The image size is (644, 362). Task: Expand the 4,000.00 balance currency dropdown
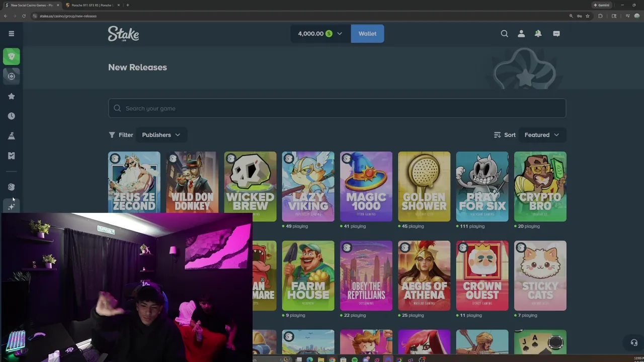[x=320, y=34]
